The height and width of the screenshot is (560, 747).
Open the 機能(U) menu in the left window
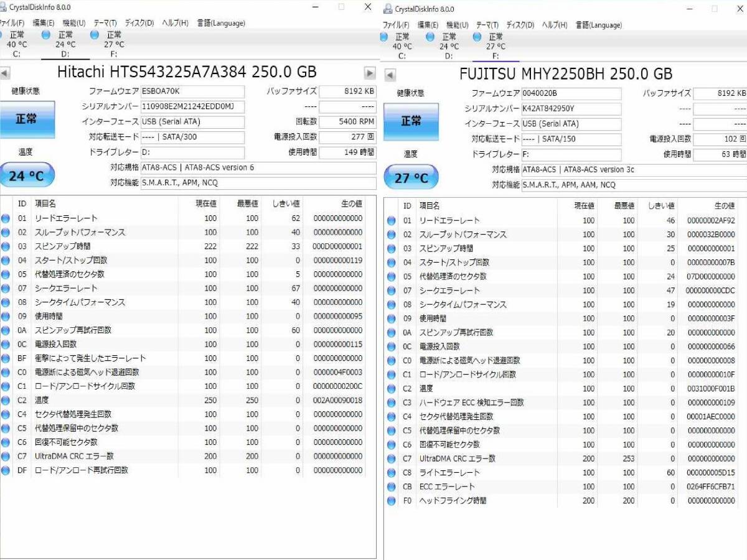click(x=73, y=23)
